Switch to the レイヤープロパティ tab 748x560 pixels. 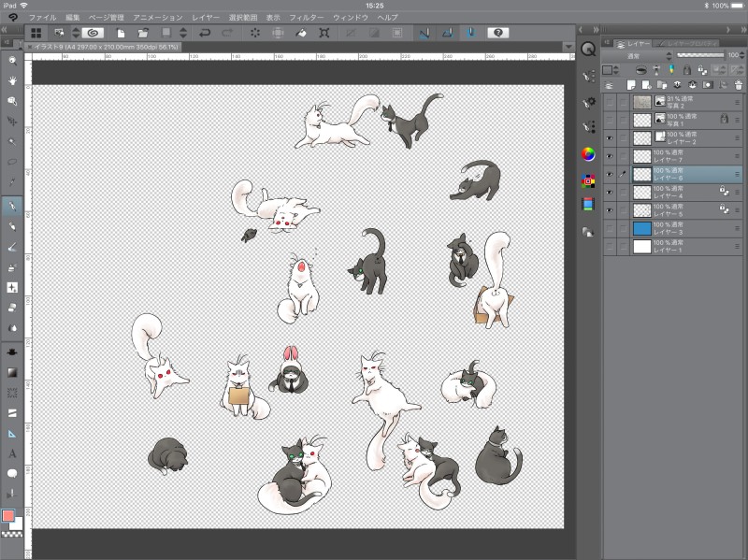point(687,43)
